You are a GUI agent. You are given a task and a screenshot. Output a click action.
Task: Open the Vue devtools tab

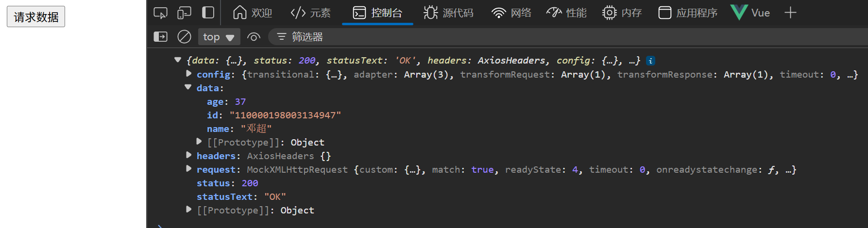[750, 13]
